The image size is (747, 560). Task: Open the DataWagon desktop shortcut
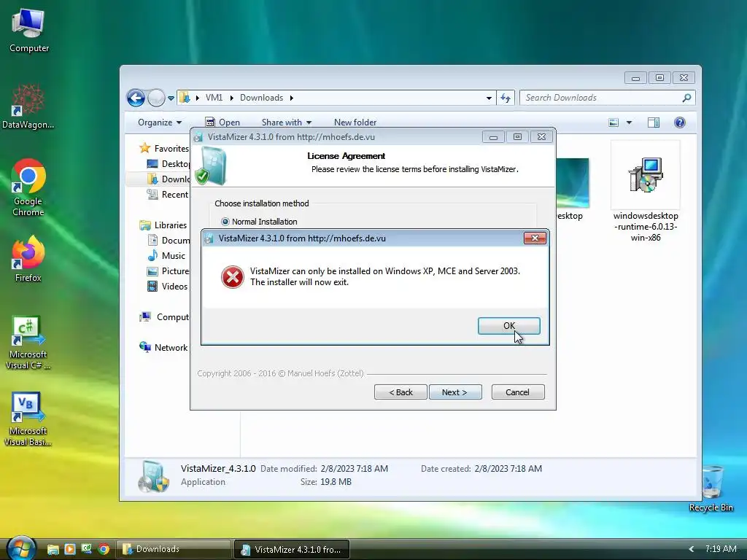(x=28, y=106)
